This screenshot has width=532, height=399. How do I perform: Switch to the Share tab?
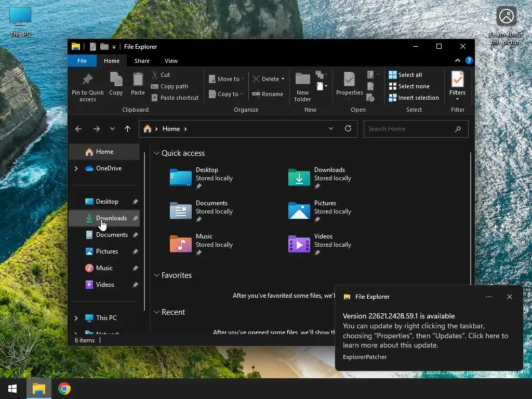tap(142, 61)
